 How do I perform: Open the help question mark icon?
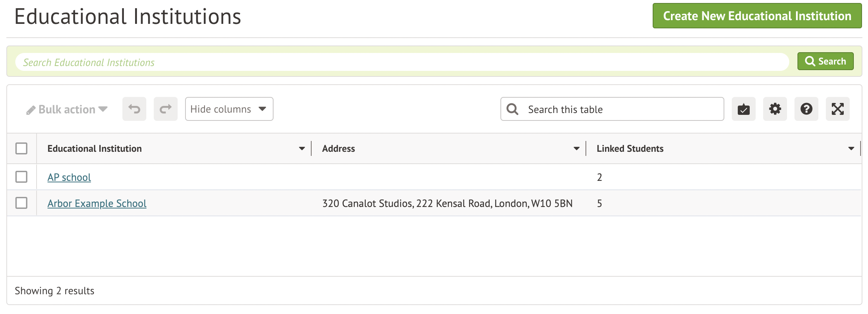click(x=806, y=109)
